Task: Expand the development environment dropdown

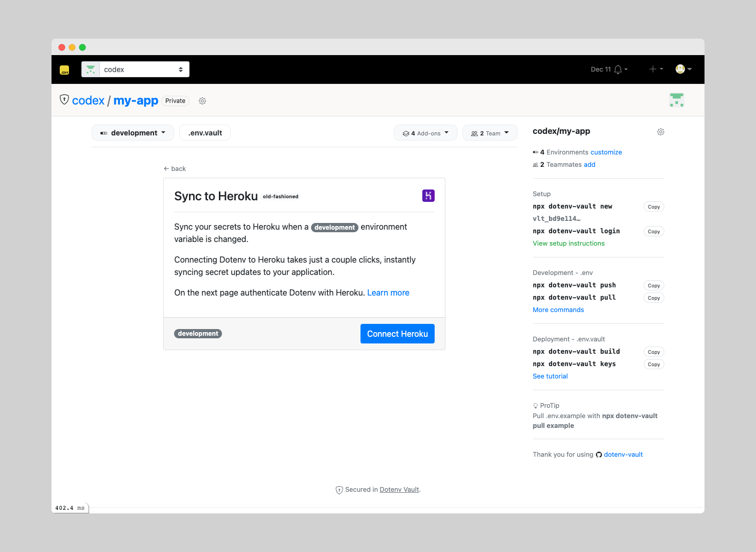Action: coord(133,133)
